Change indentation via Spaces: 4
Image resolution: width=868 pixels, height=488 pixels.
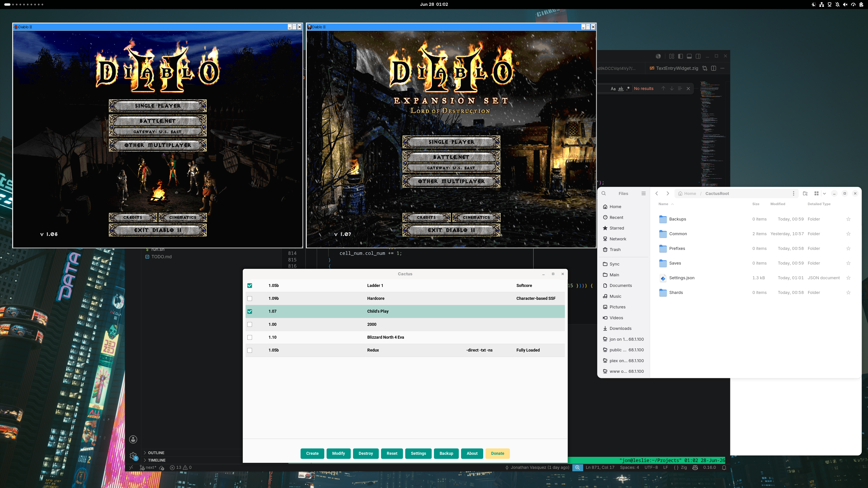[630, 467]
